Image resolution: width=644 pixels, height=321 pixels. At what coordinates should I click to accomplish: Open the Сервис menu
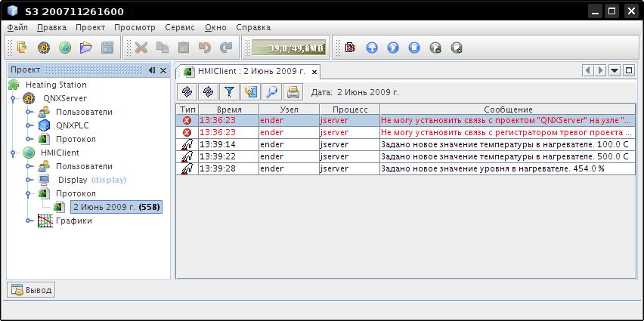[180, 27]
